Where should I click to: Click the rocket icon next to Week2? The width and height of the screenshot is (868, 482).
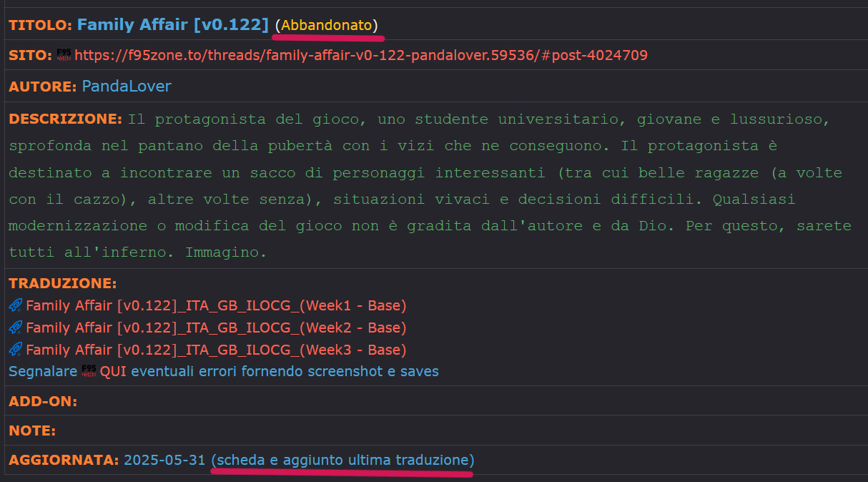tap(16, 328)
